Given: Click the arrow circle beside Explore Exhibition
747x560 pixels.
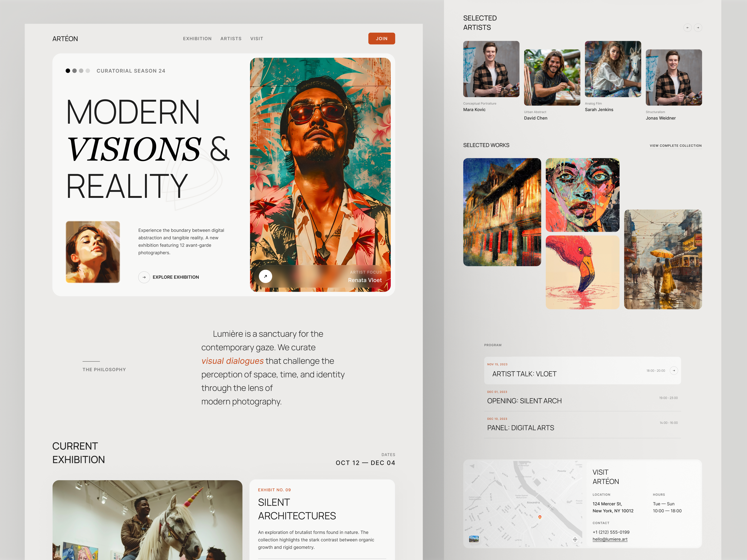Looking at the screenshot, I should point(144,277).
